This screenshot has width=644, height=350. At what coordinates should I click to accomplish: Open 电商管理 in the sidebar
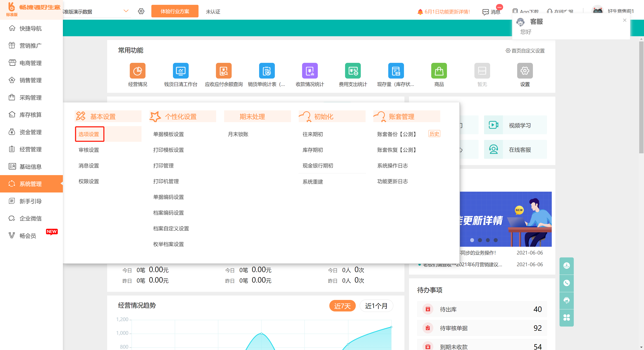pos(31,63)
